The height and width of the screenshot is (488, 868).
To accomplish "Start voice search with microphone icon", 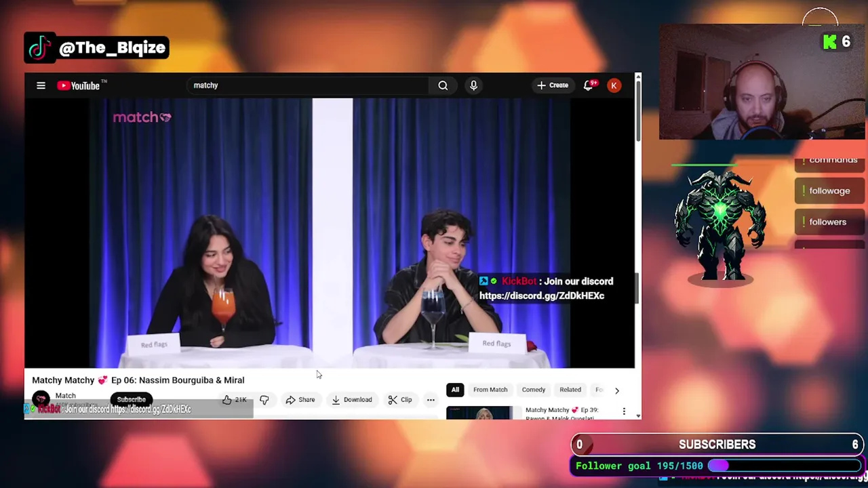I will 473,85.
